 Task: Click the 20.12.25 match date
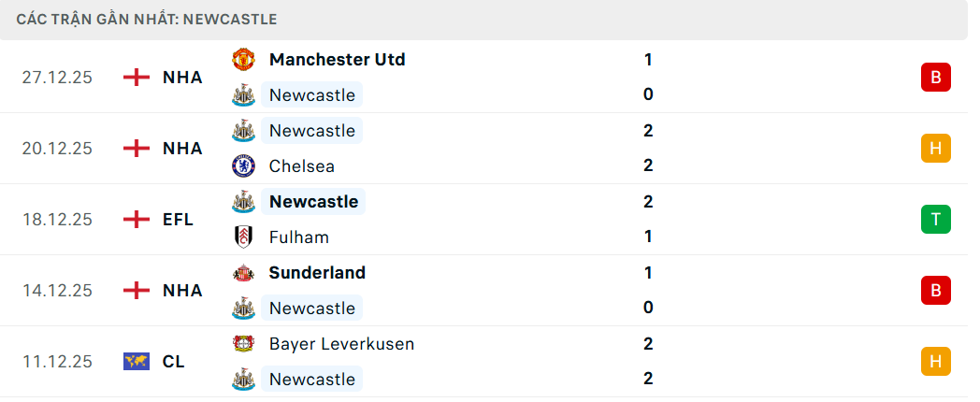(x=58, y=149)
